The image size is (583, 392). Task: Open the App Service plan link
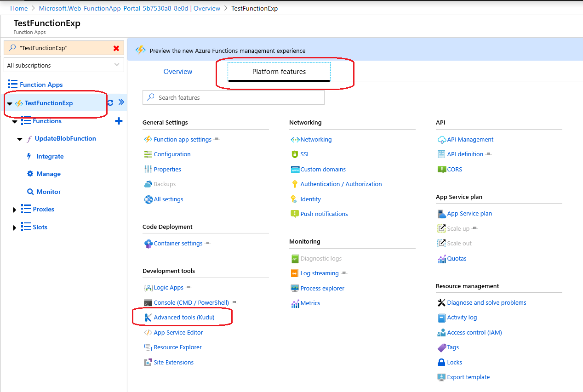click(x=469, y=214)
